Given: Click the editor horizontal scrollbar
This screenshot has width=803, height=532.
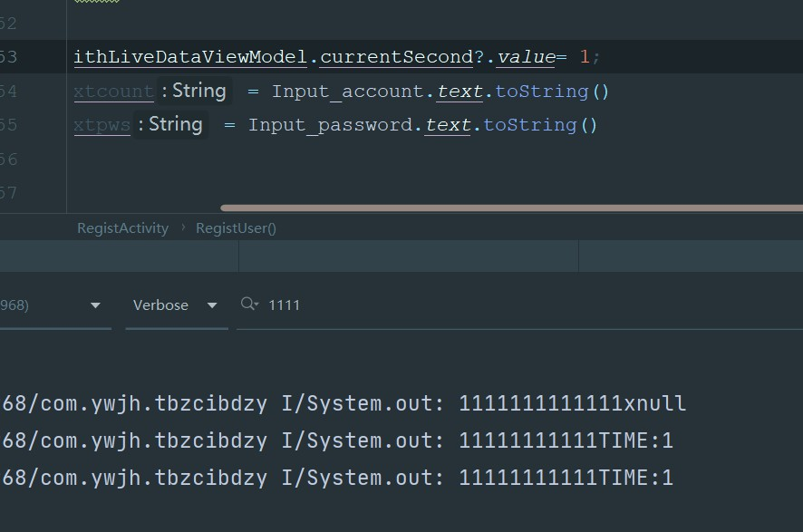Looking at the screenshot, I should [x=508, y=208].
